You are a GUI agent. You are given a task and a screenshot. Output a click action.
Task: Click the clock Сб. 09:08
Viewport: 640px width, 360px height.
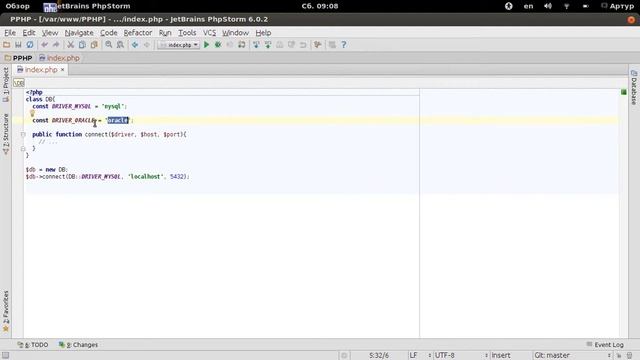tap(320, 6)
